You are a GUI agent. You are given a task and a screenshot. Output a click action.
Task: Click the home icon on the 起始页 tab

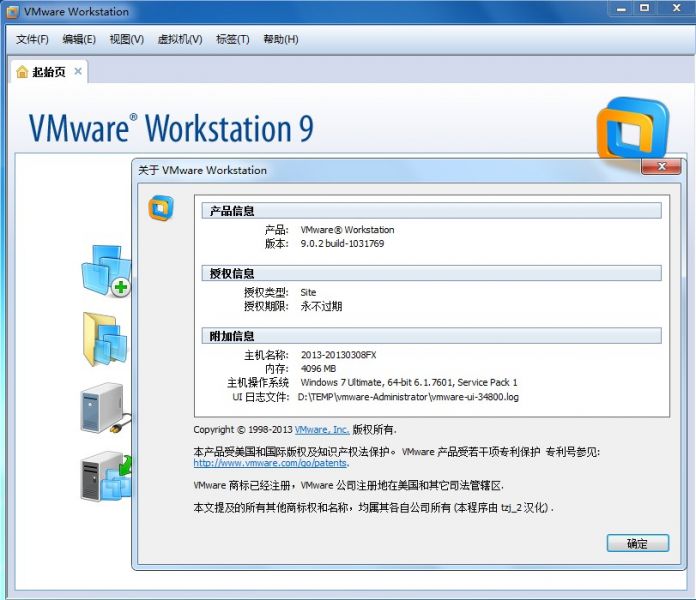coord(22,72)
